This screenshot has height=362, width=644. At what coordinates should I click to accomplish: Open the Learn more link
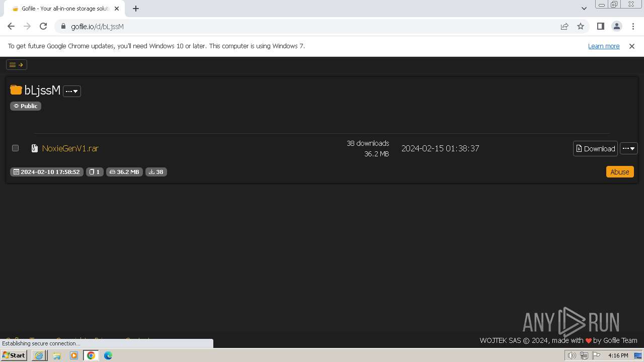pos(604,46)
